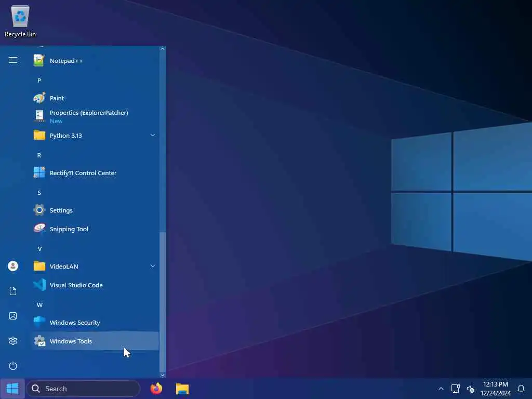Launch Firefox from the taskbar
This screenshot has width=532, height=399.
(x=156, y=389)
